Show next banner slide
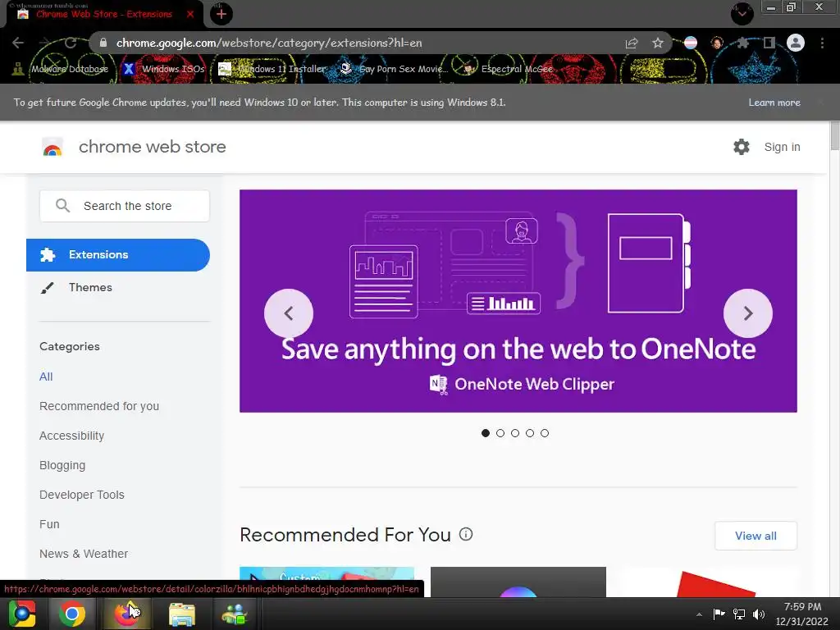This screenshot has height=630, width=840. pos(748,313)
